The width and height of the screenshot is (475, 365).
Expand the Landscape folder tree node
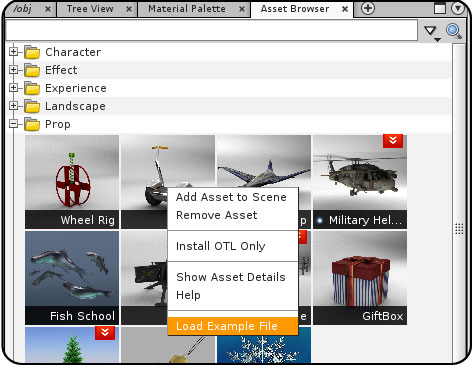pos(13,106)
